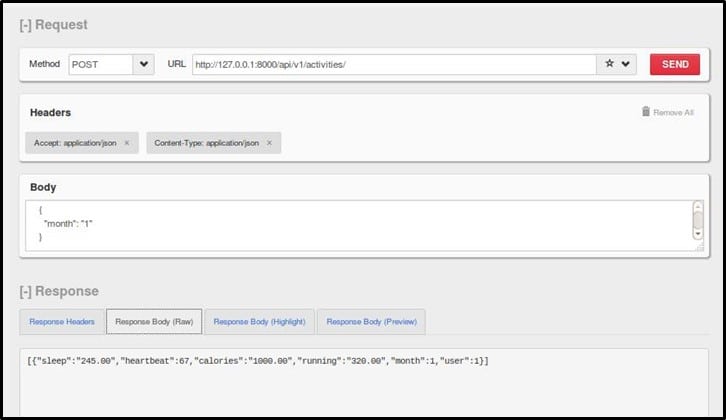
Task: Click Remove All headers link
Action: click(673, 113)
